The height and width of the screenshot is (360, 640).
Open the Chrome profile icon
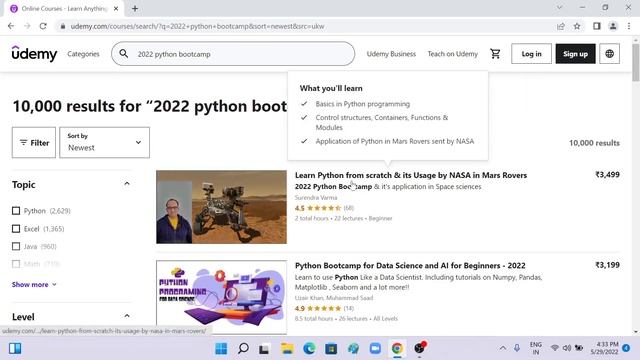coord(613,26)
